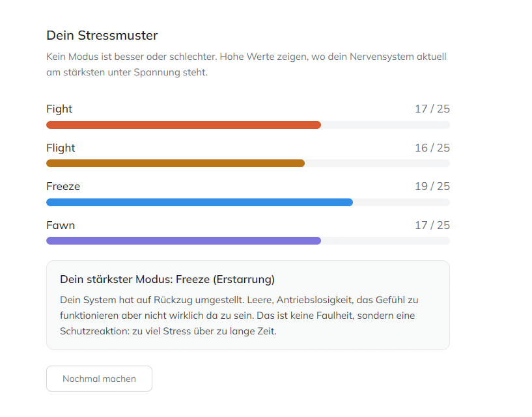Click 'Dein stärkster Modus: Freeze' title
This screenshot has height=417, width=532.
pos(167,279)
